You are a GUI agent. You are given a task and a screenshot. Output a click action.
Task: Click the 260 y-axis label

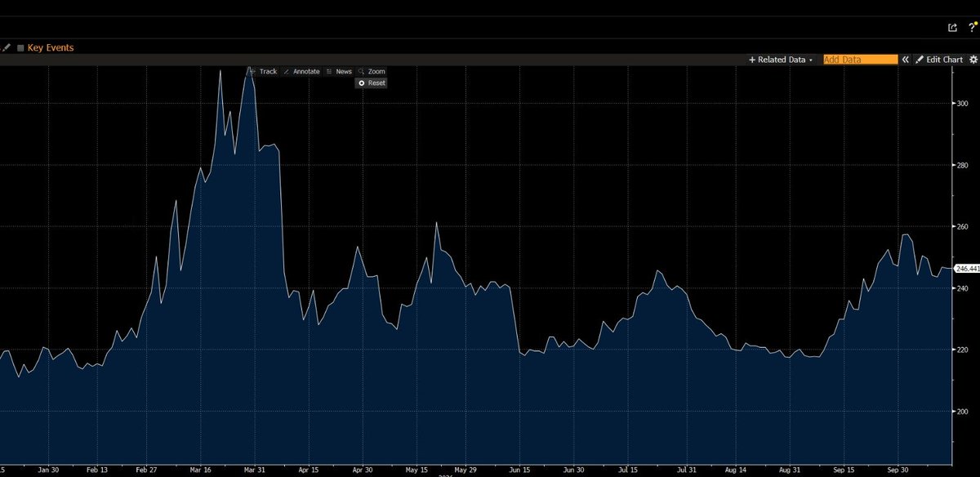(x=961, y=226)
